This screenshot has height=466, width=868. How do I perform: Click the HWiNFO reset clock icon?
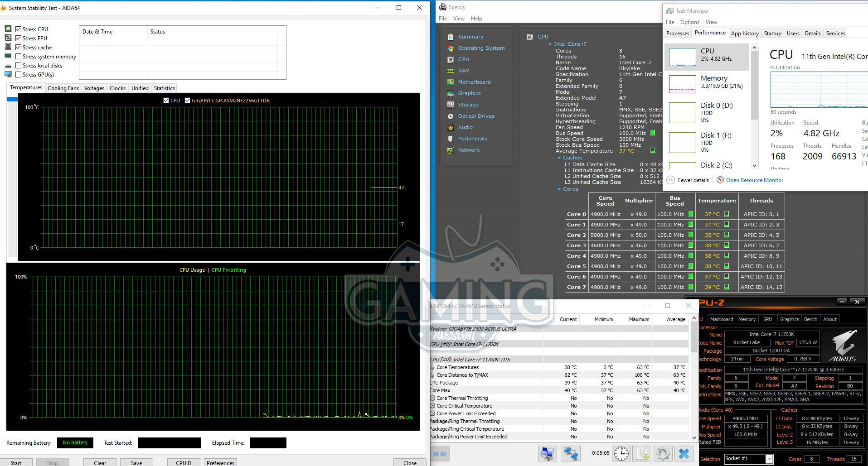(621, 453)
